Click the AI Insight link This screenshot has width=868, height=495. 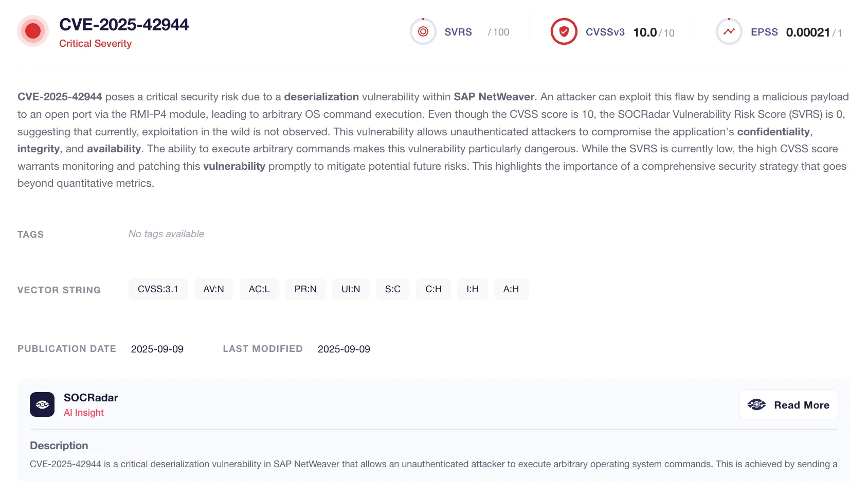pos(83,413)
